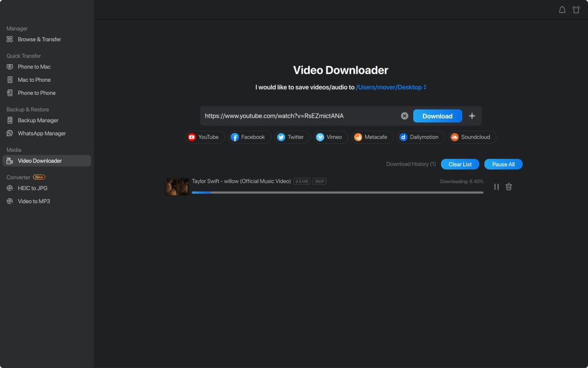This screenshot has height=368, width=588.
Task: Clear the URL with the X icon
Action: click(x=405, y=115)
